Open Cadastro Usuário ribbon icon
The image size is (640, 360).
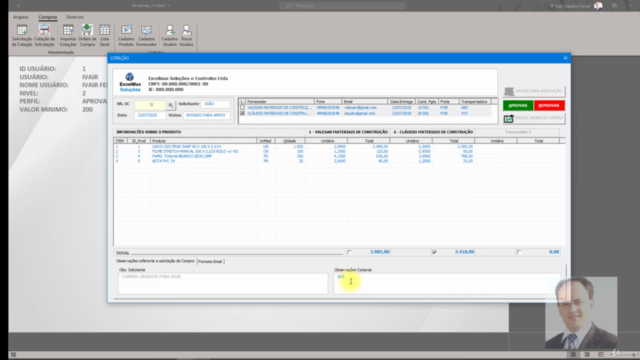tap(169, 35)
